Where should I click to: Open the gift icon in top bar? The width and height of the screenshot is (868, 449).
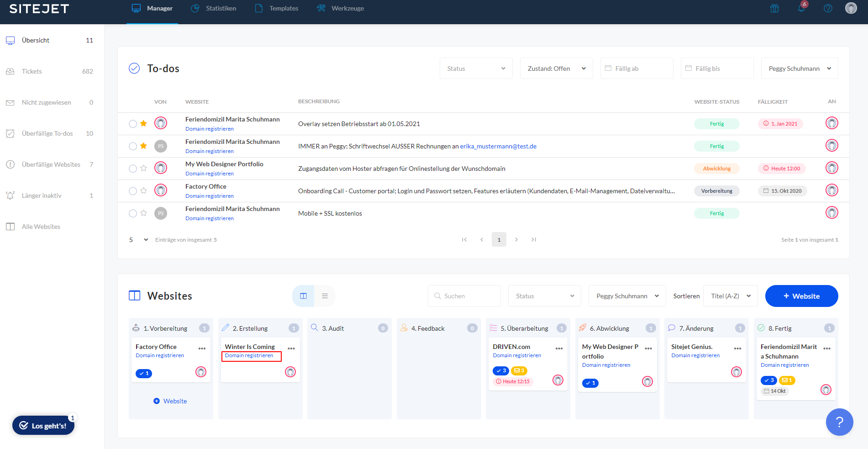coord(774,8)
